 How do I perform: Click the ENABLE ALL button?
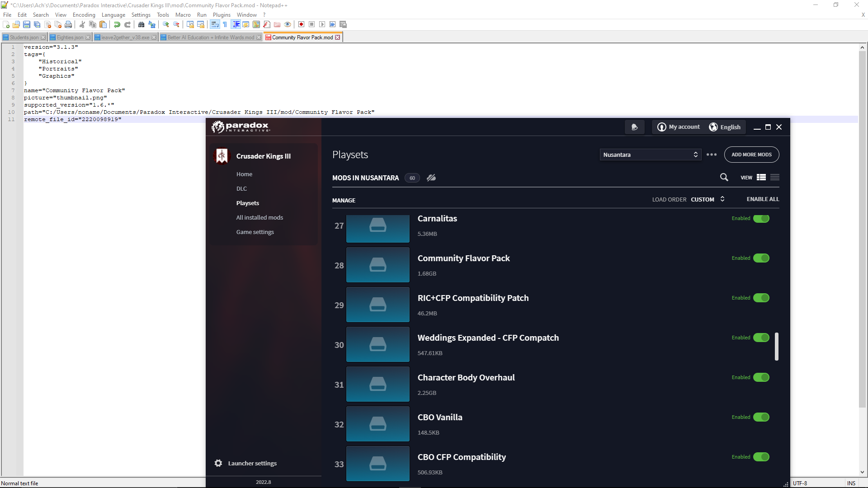pos(763,198)
